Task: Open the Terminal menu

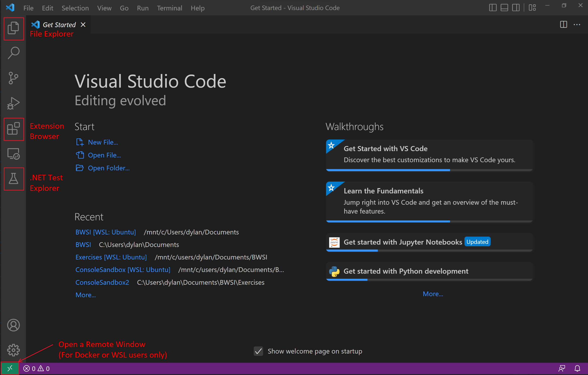Action: click(169, 8)
